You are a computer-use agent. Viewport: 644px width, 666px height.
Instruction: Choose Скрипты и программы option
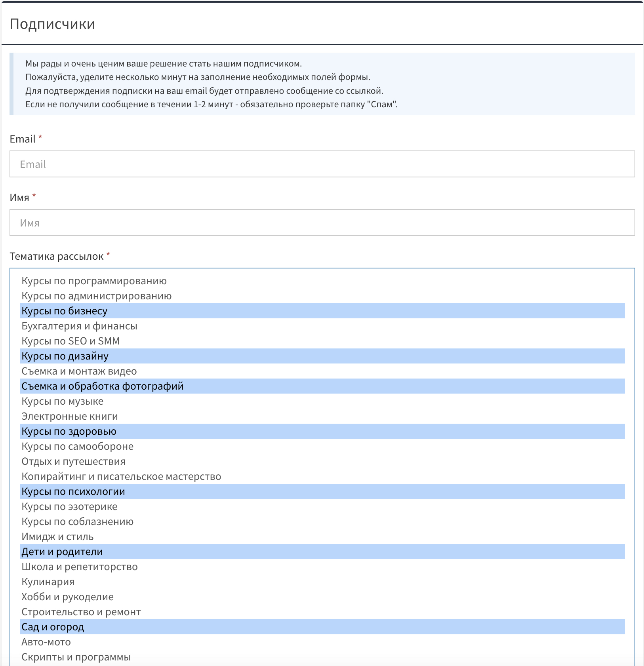pos(76,657)
